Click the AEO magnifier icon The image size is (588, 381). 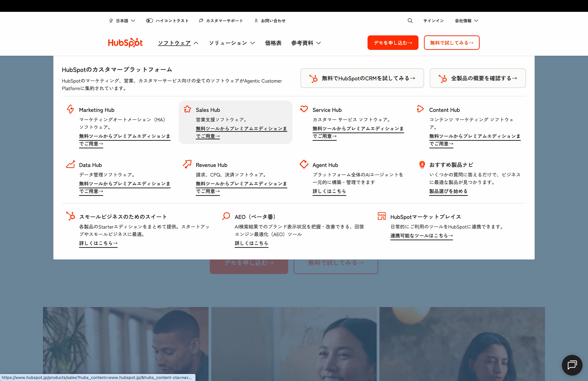pos(226,216)
